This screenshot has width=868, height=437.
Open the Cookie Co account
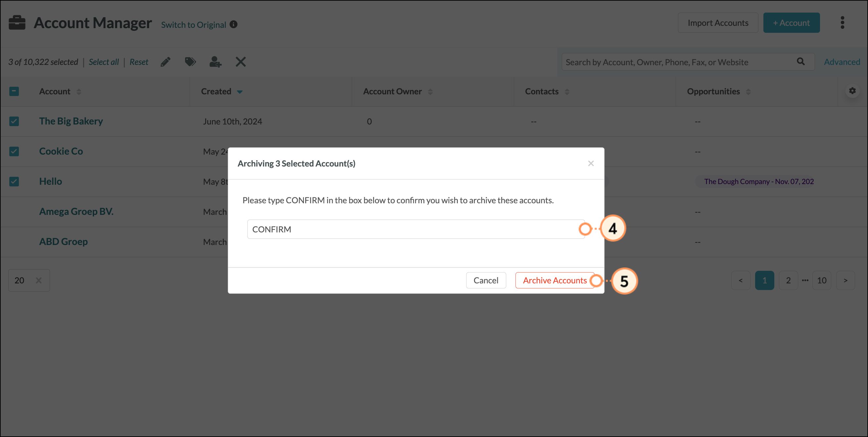coord(61,151)
